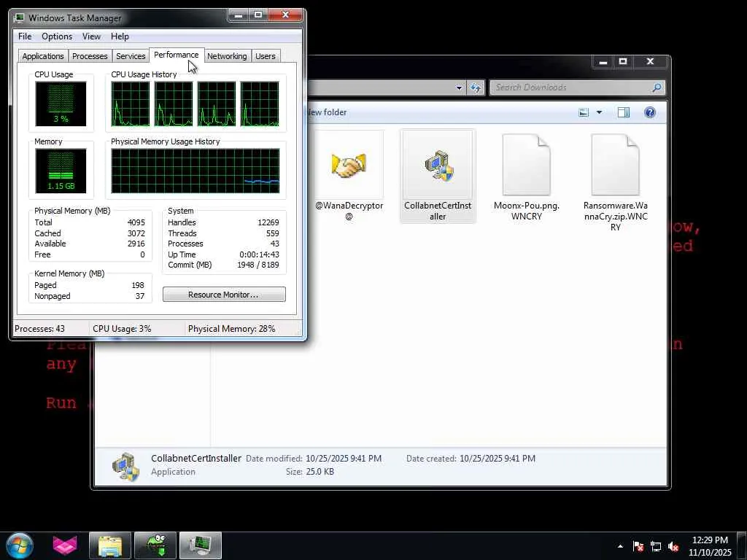This screenshot has height=560, width=747.
Task: Show hidden system tray icons
Action: pos(620,546)
